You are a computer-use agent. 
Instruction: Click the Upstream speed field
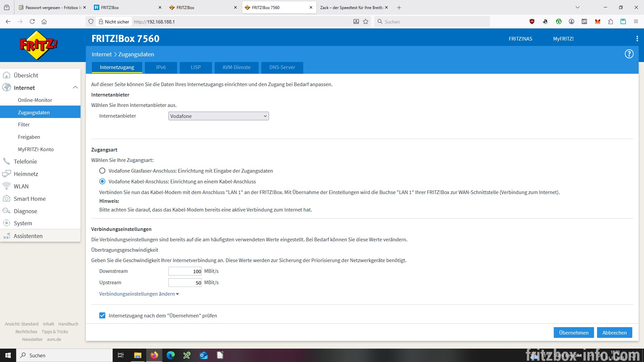[x=185, y=283]
